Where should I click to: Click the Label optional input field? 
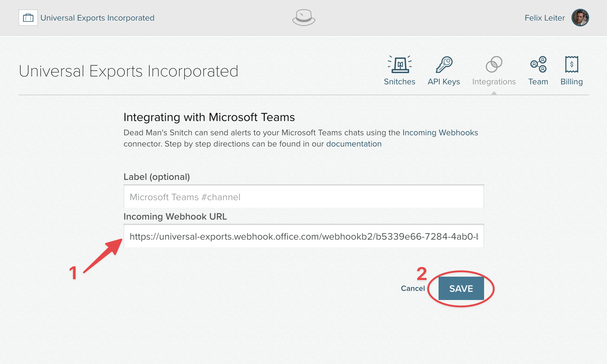click(x=303, y=197)
